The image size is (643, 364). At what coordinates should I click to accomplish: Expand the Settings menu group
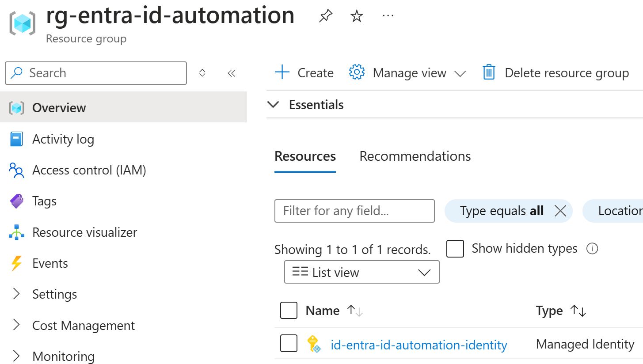pos(16,294)
